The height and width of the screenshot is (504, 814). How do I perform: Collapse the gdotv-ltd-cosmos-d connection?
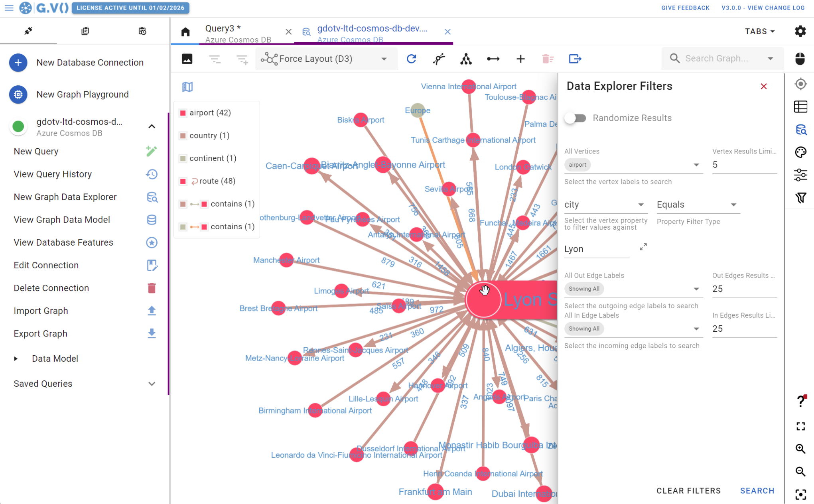click(151, 126)
